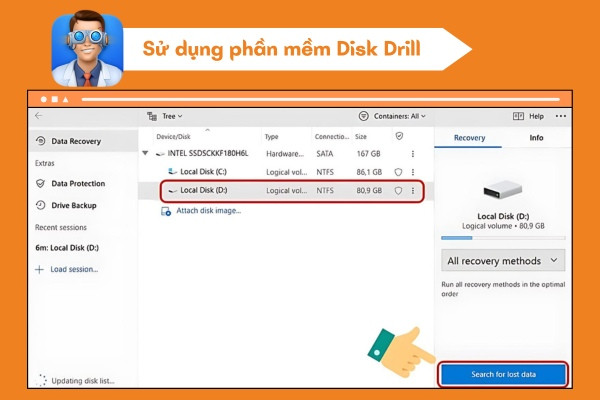Select Data Recovery in the sidebar

click(83, 141)
